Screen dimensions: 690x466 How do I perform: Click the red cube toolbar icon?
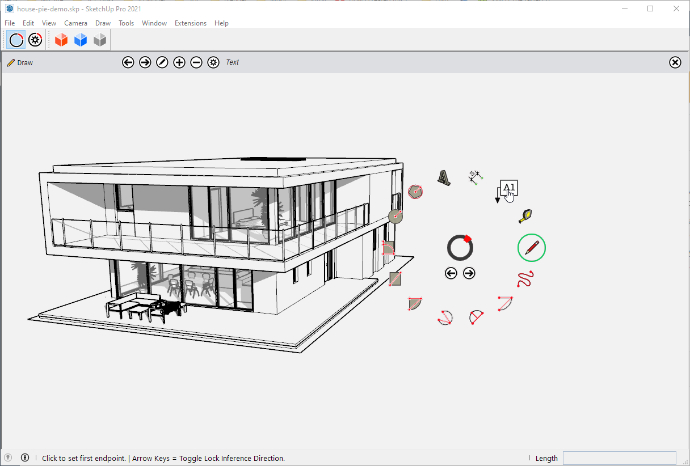(61, 40)
